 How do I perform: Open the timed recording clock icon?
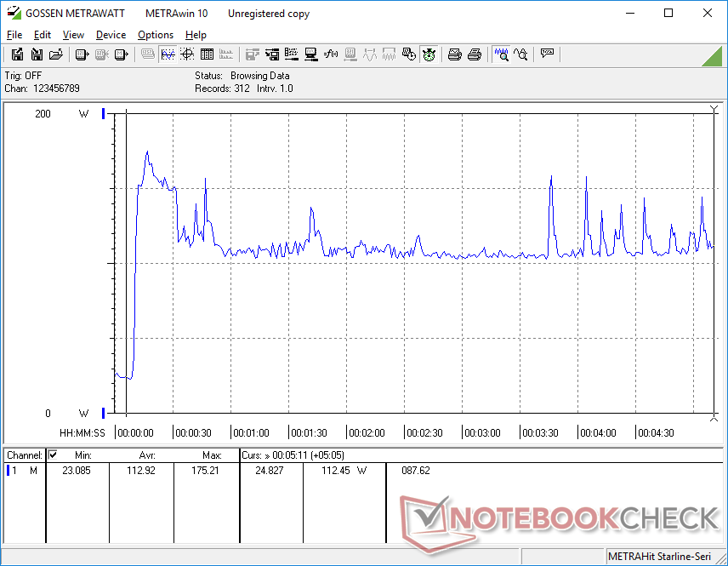pyautogui.click(x=408, y=54)
